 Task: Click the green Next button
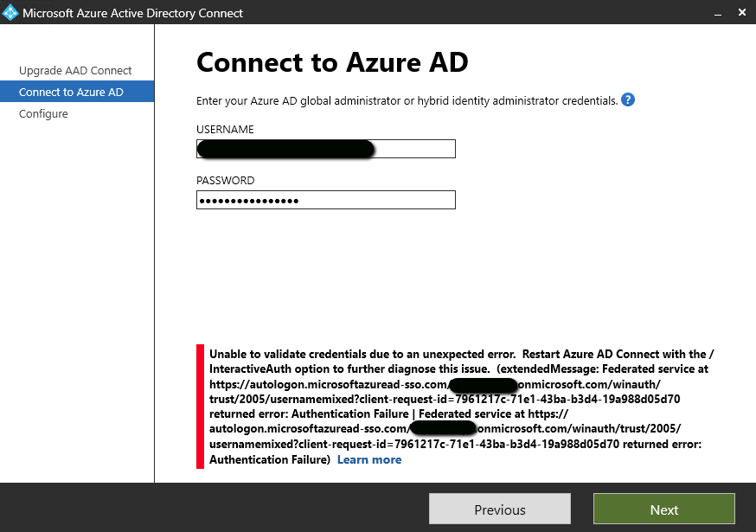point(664,509)
